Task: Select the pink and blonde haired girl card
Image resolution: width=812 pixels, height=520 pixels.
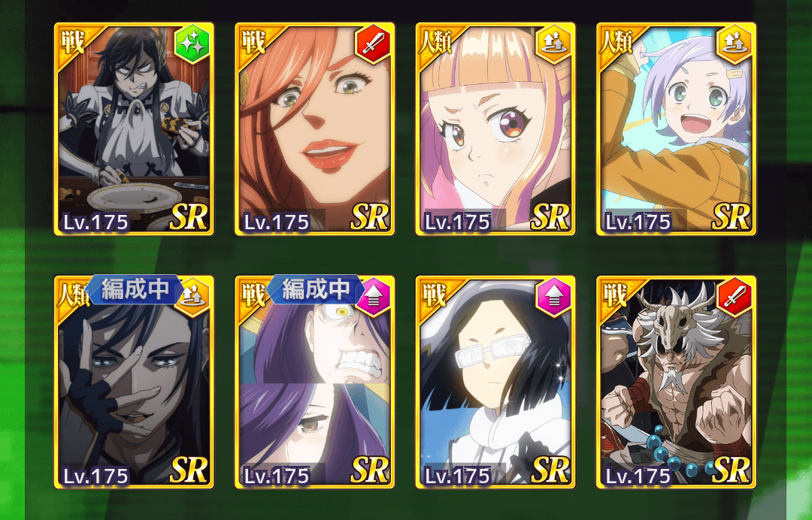Action: 495,128
